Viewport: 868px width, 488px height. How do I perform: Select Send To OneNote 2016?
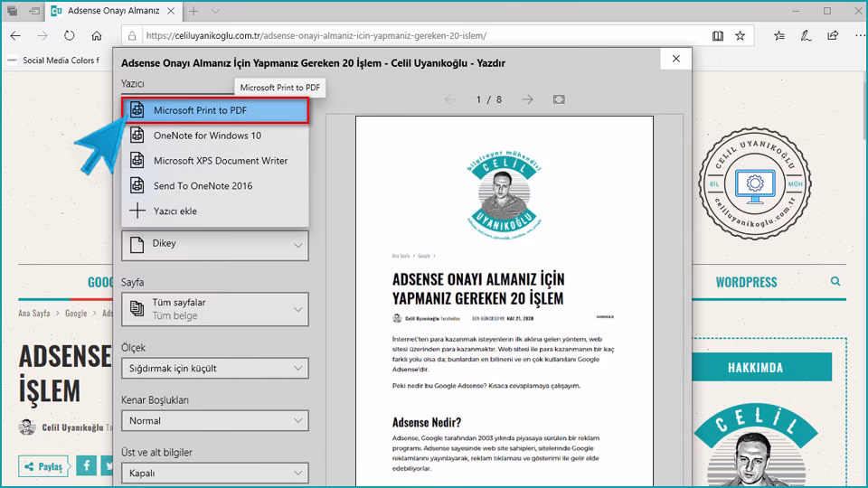[x=215, y=186]
